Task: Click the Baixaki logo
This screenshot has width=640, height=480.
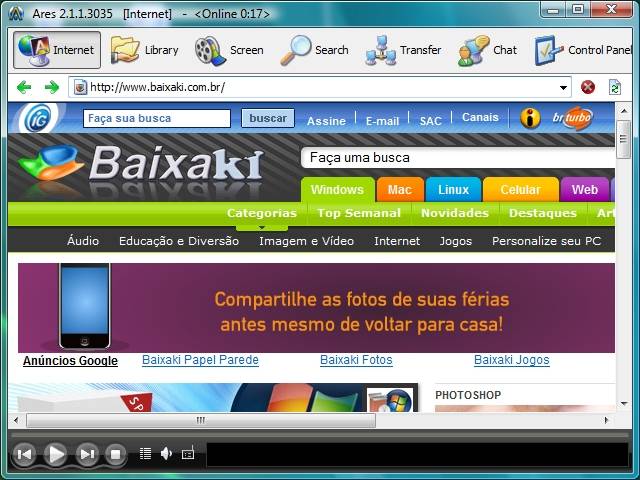Action: pos(141,165)
